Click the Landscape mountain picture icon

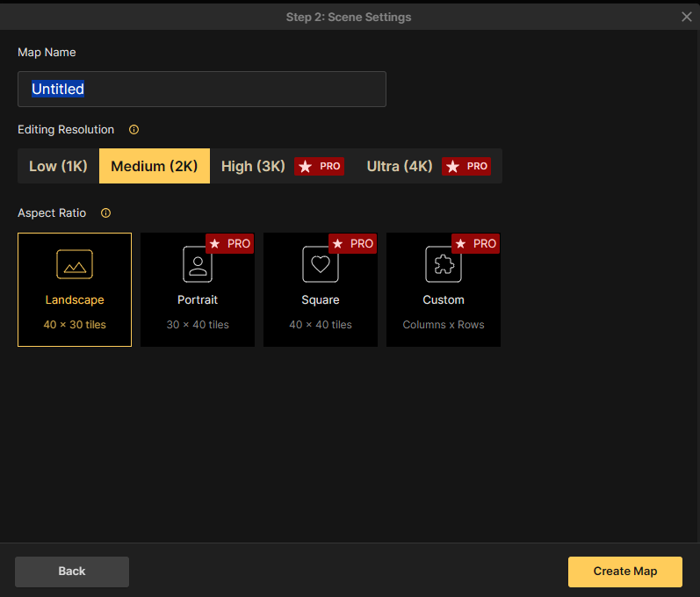pyautogui.click(x=75, y=264)
